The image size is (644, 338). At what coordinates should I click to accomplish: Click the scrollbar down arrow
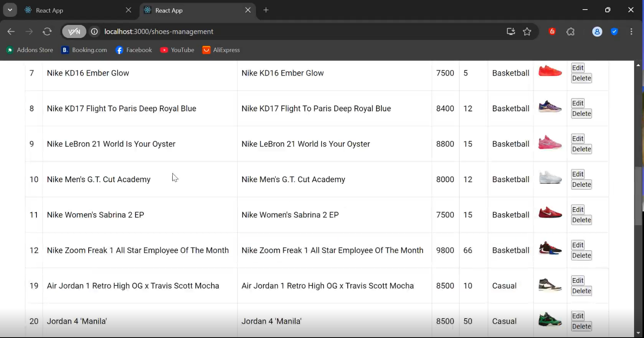tap(638, 333)
